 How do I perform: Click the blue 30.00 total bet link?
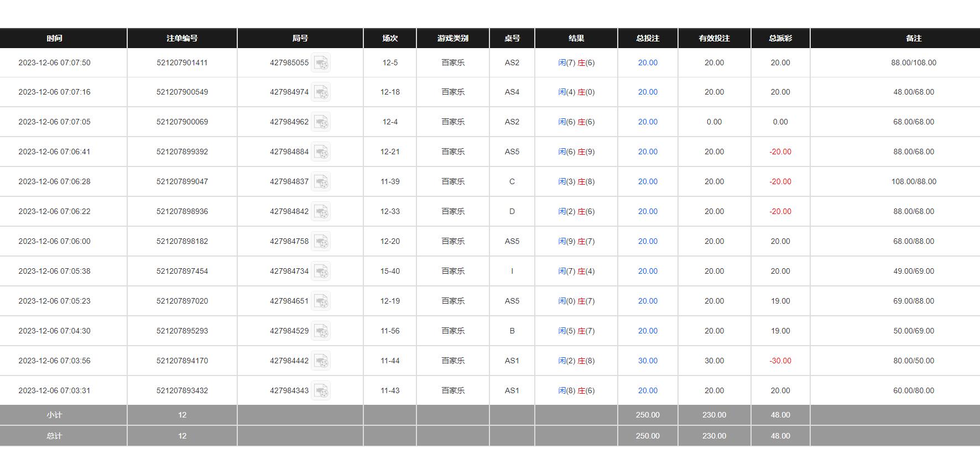click(x=648, y=361)
